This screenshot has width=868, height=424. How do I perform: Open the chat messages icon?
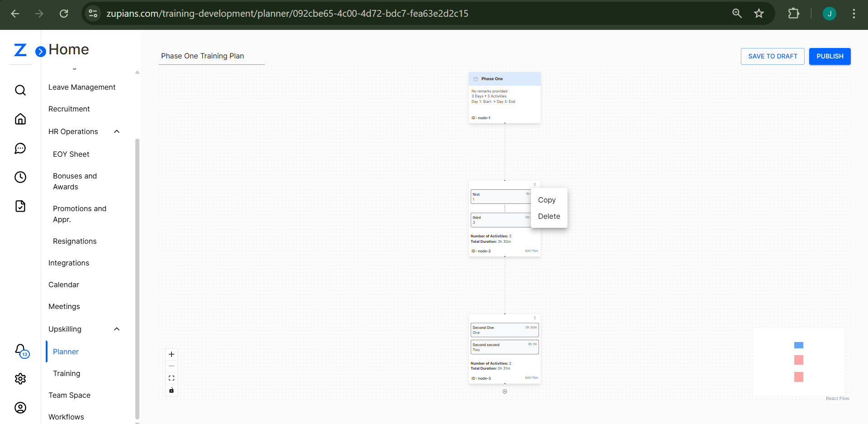click(20, 148)
